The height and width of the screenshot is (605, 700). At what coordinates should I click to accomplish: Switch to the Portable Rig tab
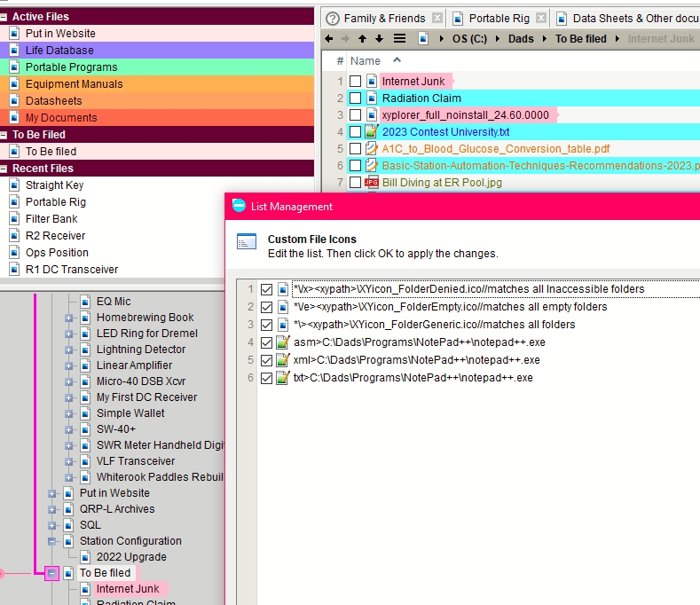pos(499,19)
